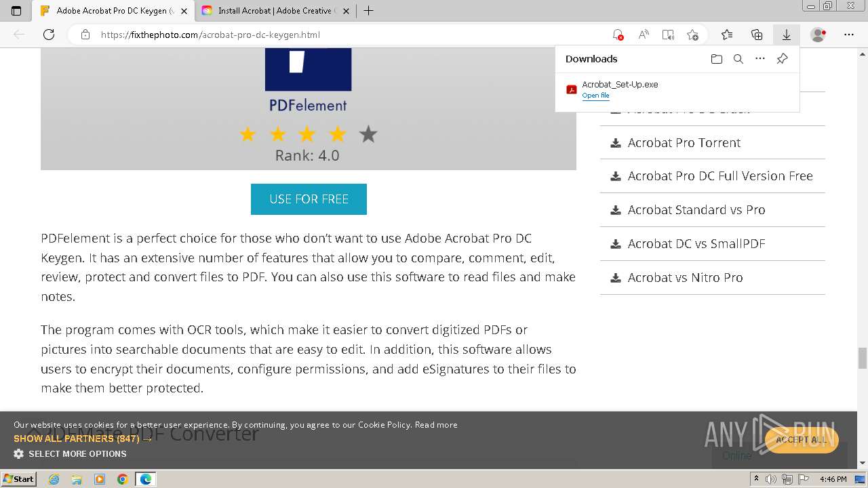Click the network tray icon
868x488 pixels.
tap(787, 479)
